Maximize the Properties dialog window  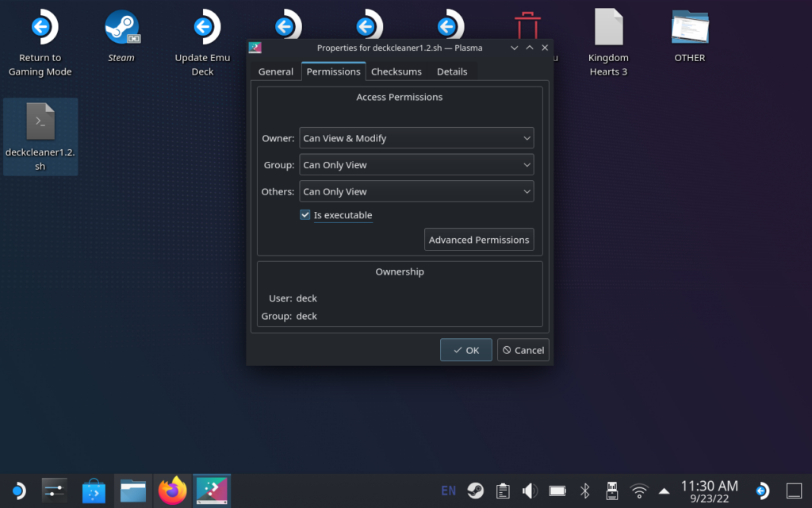530,48
